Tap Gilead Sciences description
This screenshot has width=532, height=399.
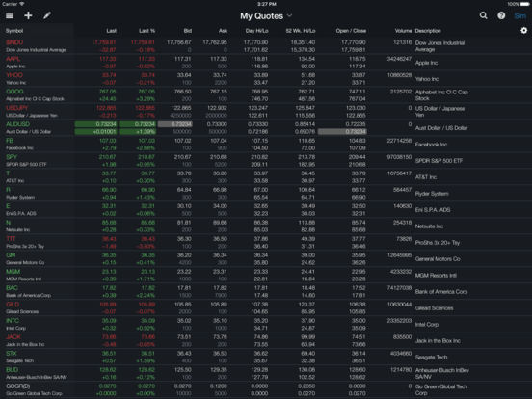pyautogui.click(x=434, y=308)
